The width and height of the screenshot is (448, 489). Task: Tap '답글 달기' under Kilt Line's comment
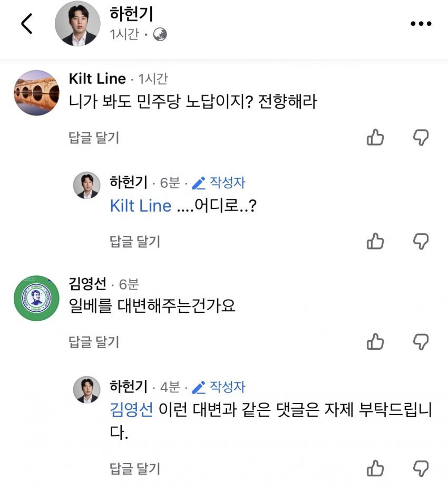click(94, 138)
